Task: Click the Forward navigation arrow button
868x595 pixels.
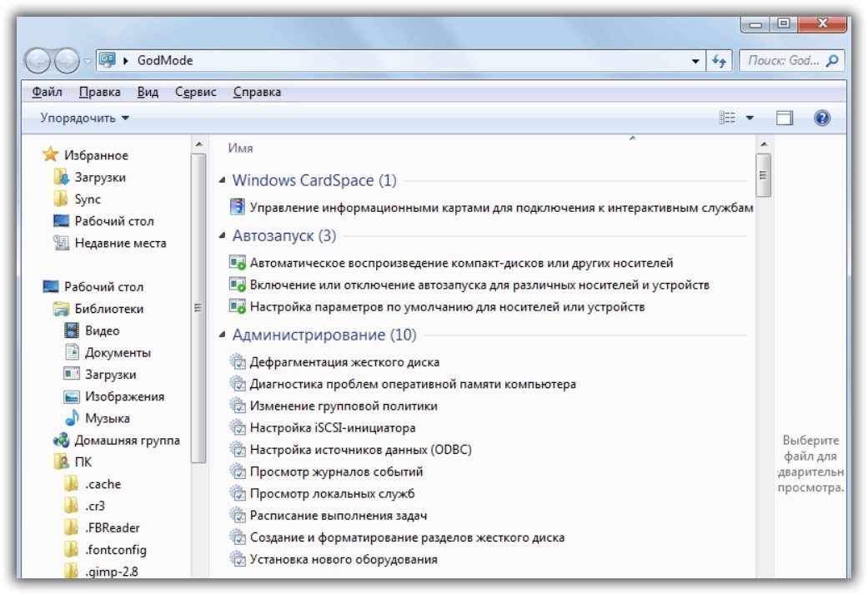Action: 68,60
